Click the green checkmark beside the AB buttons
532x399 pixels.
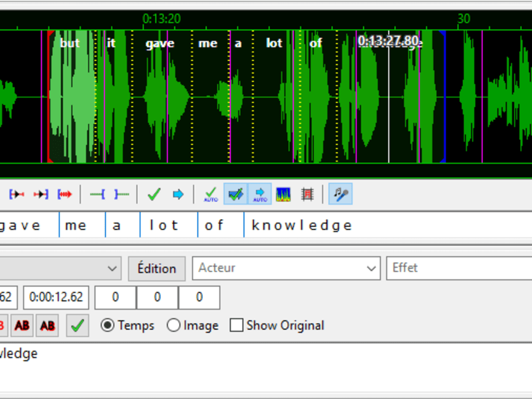click(x=78, y=326)
